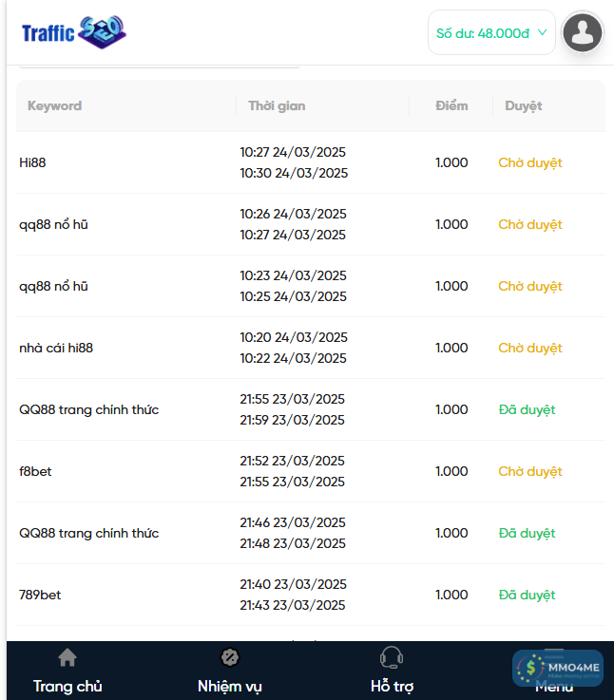Open the Hỗ trợ tab
Screen dimensions: 614x700
click(x=392, y=685)
